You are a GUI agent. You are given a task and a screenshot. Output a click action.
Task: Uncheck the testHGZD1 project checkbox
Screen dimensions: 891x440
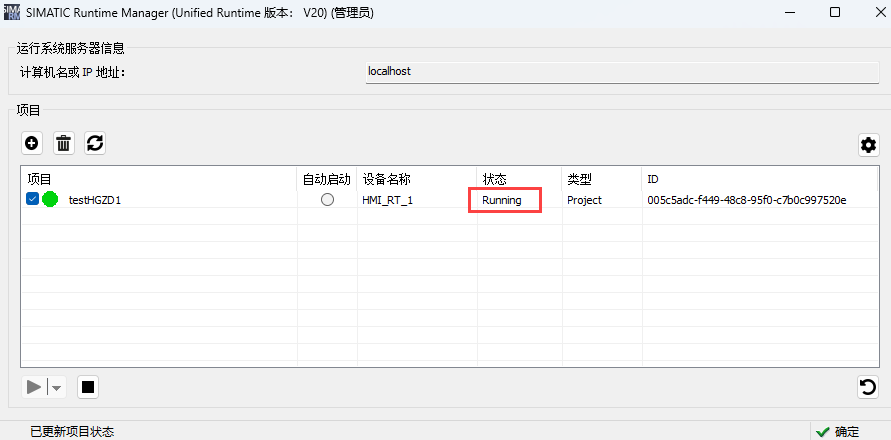coord(32,200)
